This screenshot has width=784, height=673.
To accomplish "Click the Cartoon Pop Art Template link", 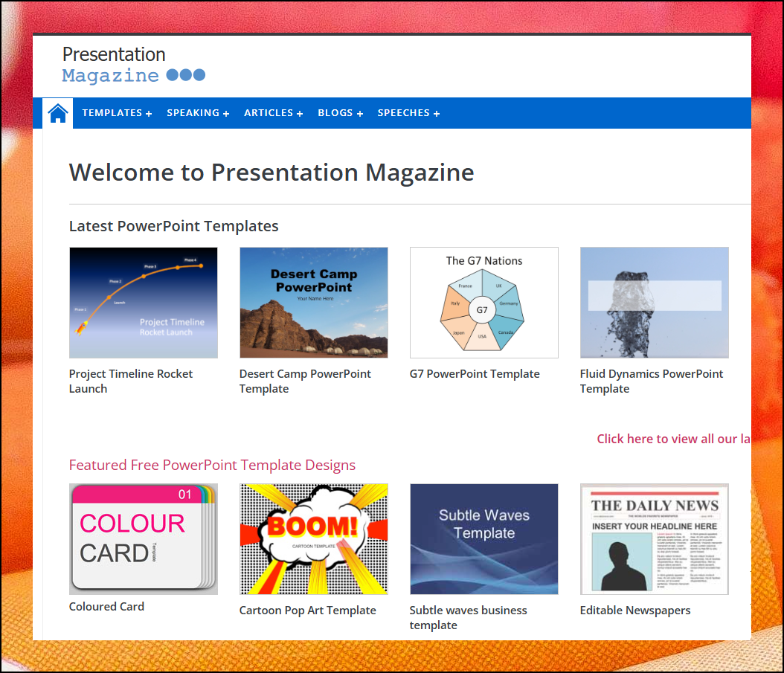I will [307, 611].
